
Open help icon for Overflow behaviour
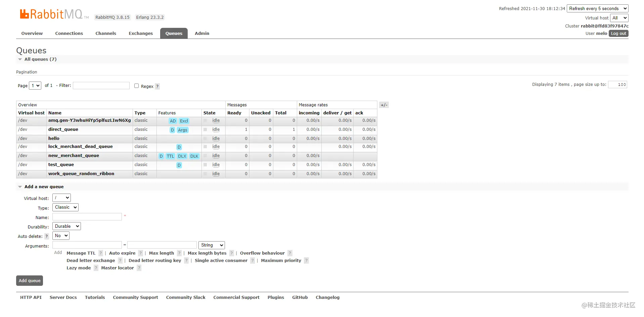290,253
